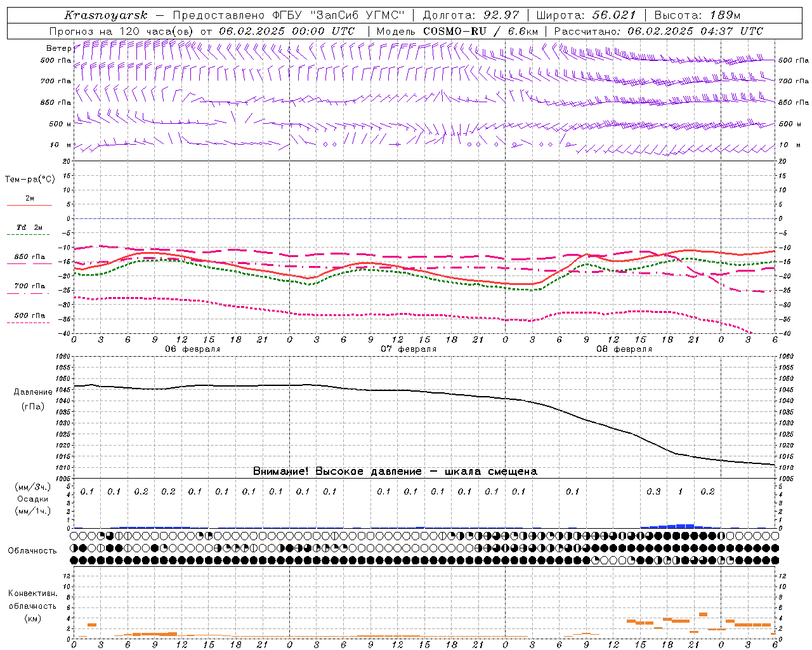Click the Осадки precipitation label
Viewport: 812px width, 650px height.
33,499
